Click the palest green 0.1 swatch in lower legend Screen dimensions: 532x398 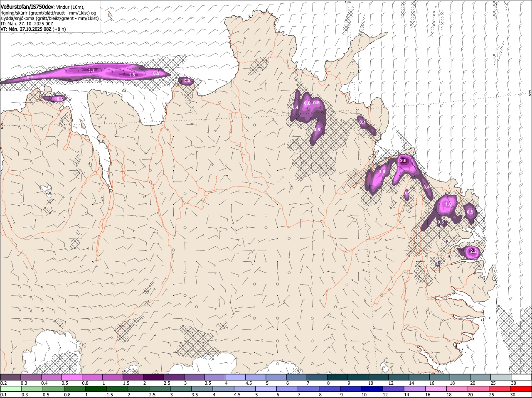click(11, 389)
